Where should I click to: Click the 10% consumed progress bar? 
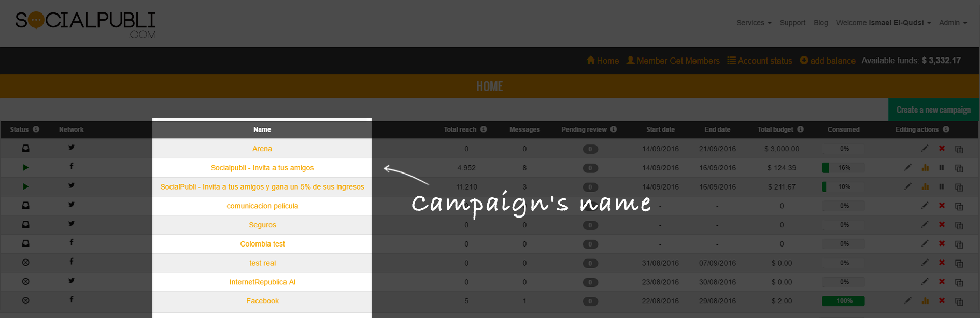point(843,186)
